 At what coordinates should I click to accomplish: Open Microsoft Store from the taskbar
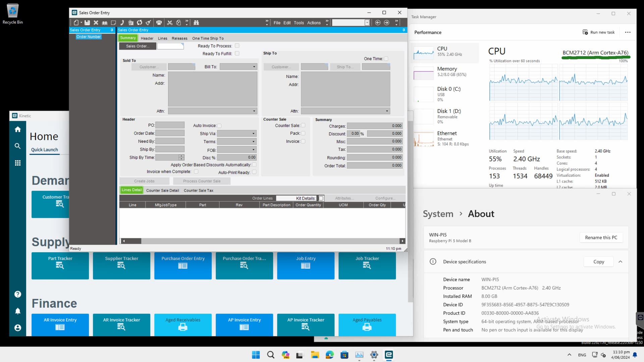pyautogui.click(x=344, y=355)
